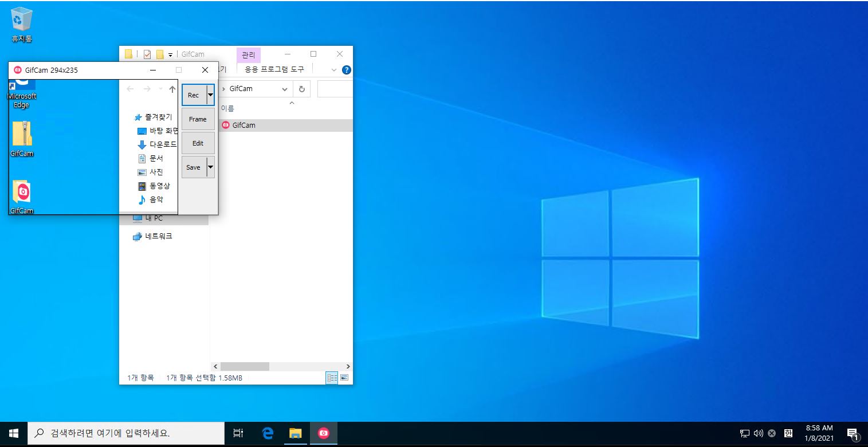The height and width of the screenshot is (447, 868).
Task: Select the zipped GifCam folder on the desktop
Action: coord(22,138)
